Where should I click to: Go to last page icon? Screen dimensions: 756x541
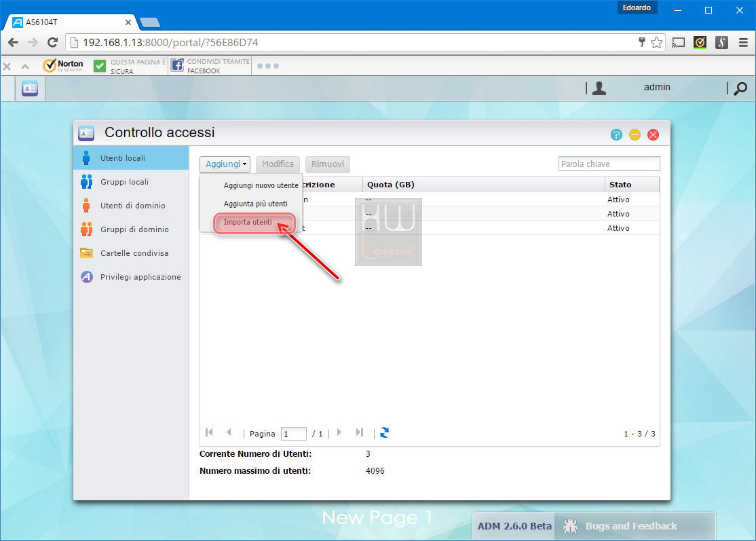(360, 432)
